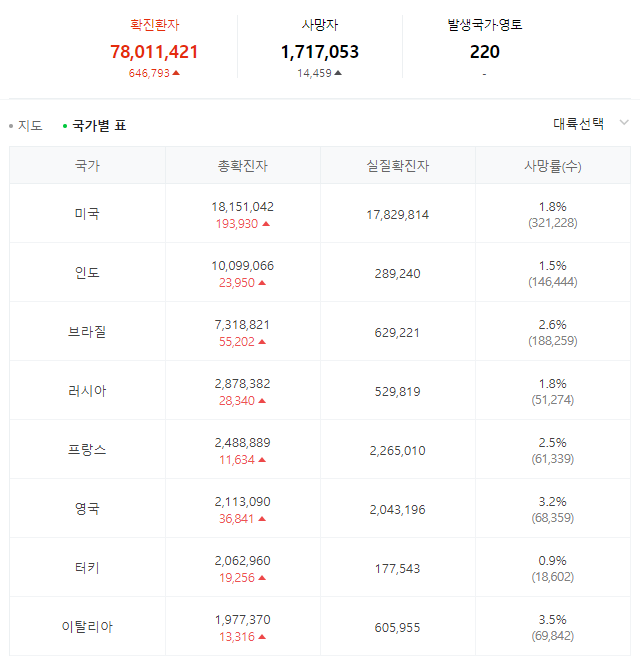Select the 브라질 country row
This screenshot has height=658, width=640.
87,332
